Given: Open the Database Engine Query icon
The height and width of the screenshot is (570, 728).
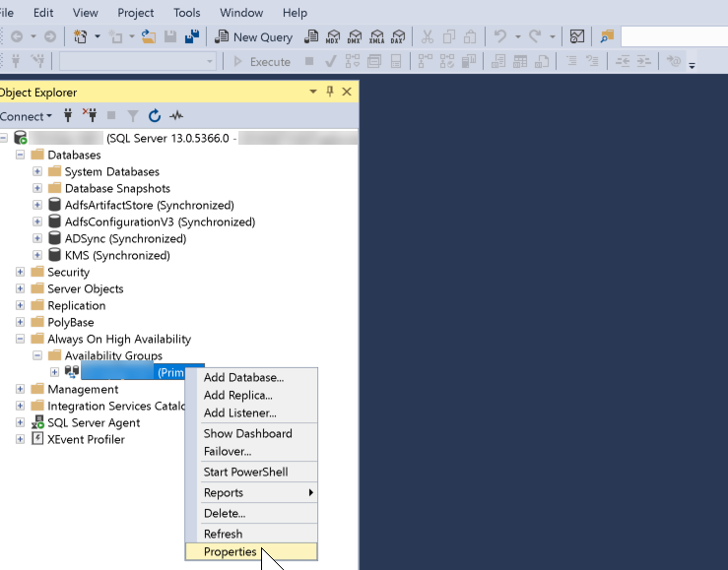Looking at the screenshot, I should pos(311,36).
